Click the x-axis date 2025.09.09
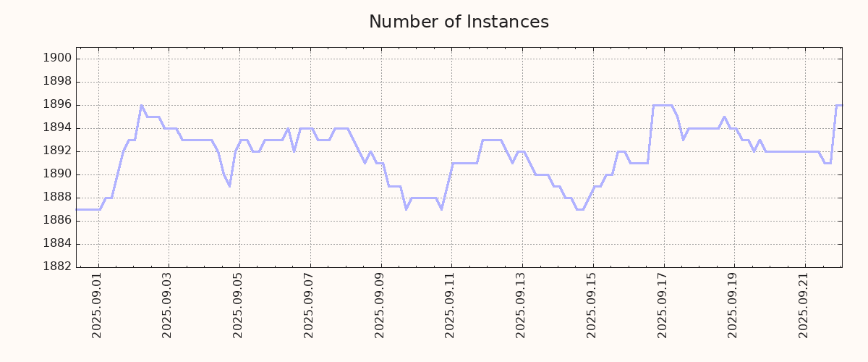Screen dimensions: 868x362 tap(381, 306)
